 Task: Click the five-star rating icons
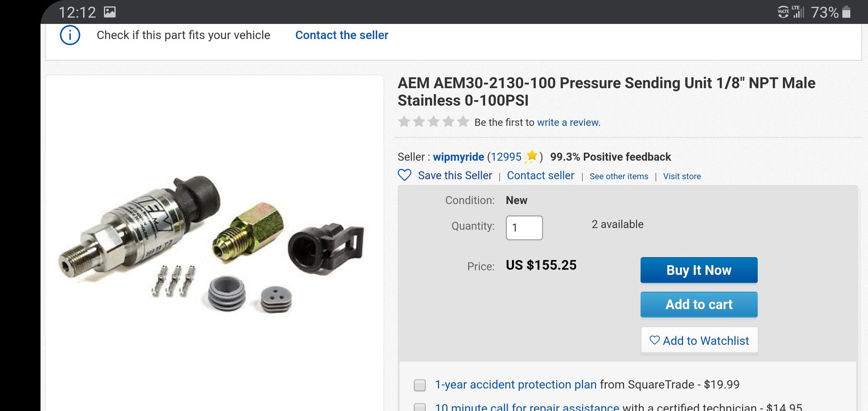434,122
